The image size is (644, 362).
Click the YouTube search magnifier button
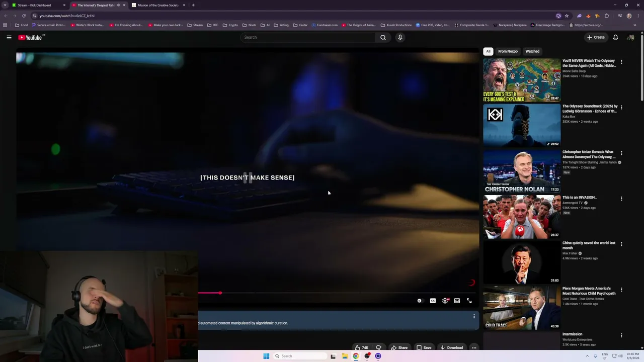coord(383,37)
